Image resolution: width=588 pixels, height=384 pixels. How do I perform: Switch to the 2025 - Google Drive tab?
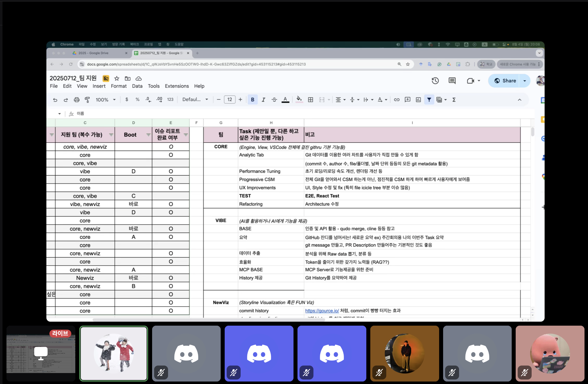click(x=99, y=53)
